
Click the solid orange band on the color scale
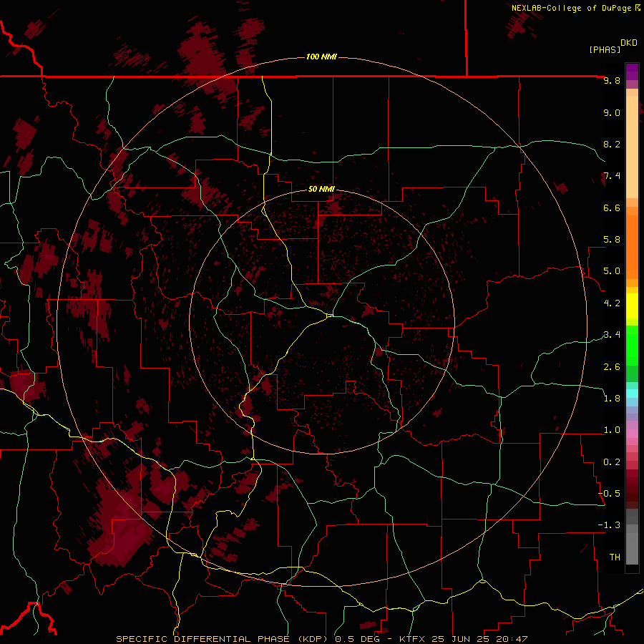[x=632, y=247]
